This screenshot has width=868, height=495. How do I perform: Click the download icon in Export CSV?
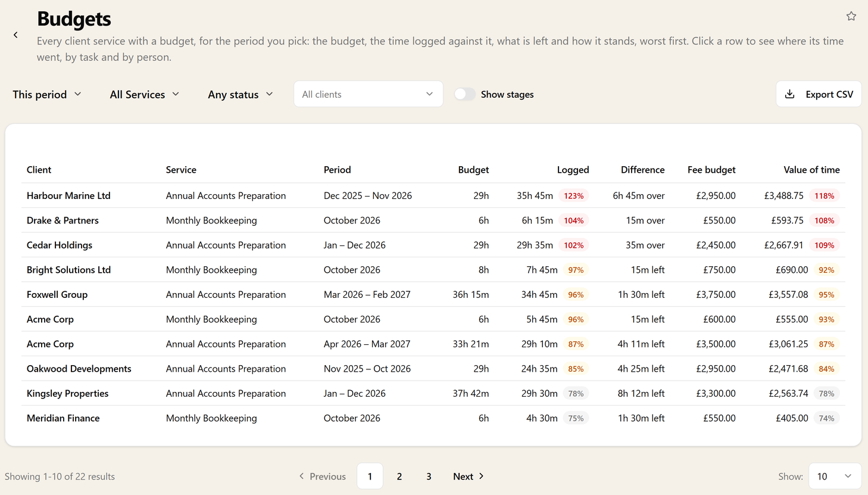click(x=790, y=94)
